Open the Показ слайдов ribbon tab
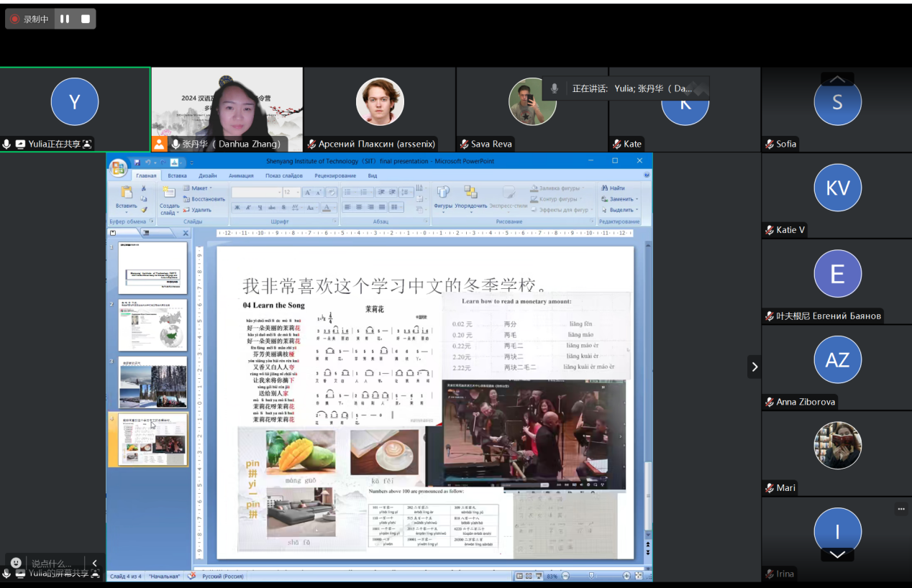 (284, 175)
